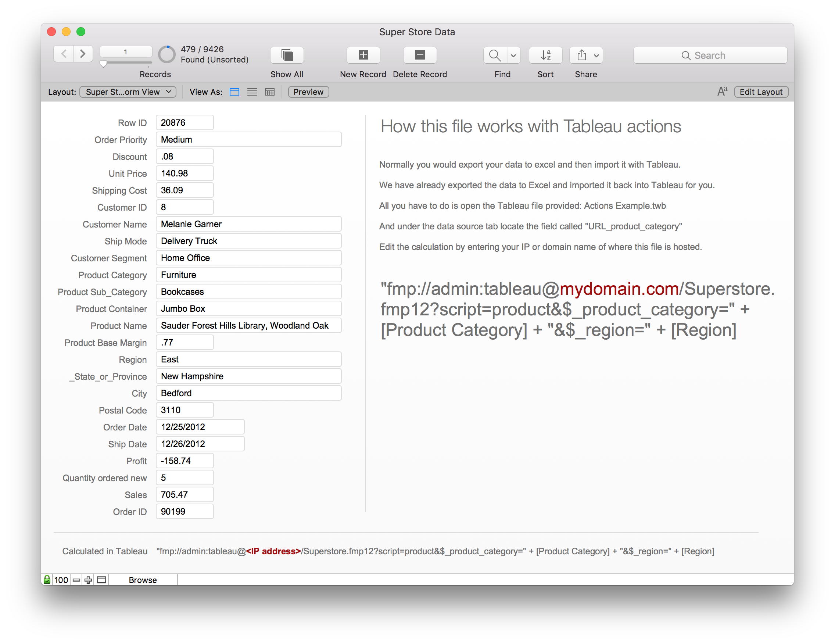Image resolution: width=835 pixels, height=644 pixels.
Task: Click the Find magnifying glass icon
Action: [x=495, y=56]
